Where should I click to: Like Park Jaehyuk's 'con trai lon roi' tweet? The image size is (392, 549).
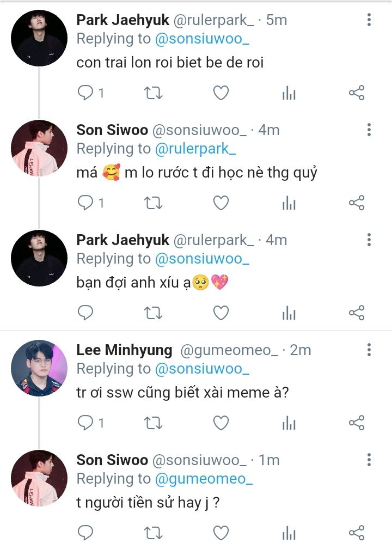point(220,93)
